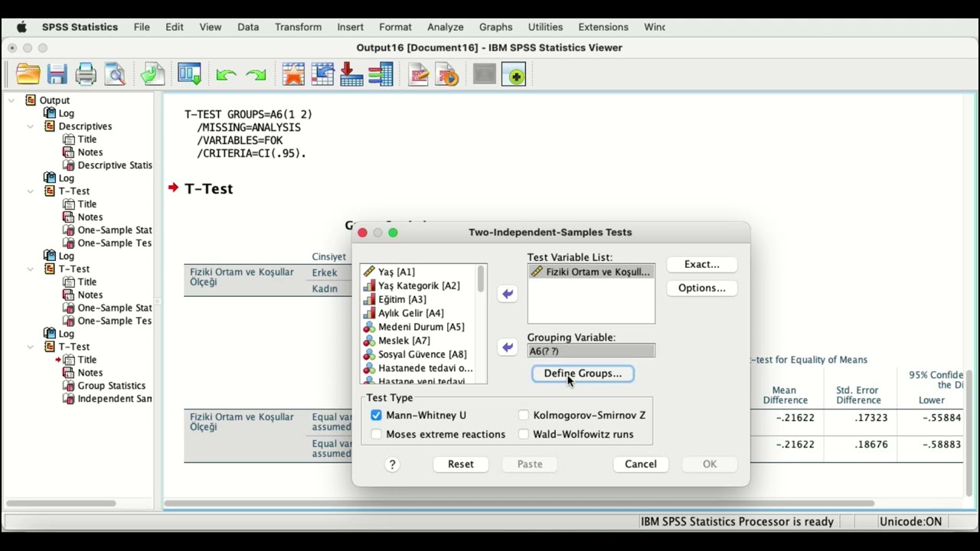Click the Descriptive Statis table icon in outline
Viewport: 980px width, 551px height.
pos(68,165)
